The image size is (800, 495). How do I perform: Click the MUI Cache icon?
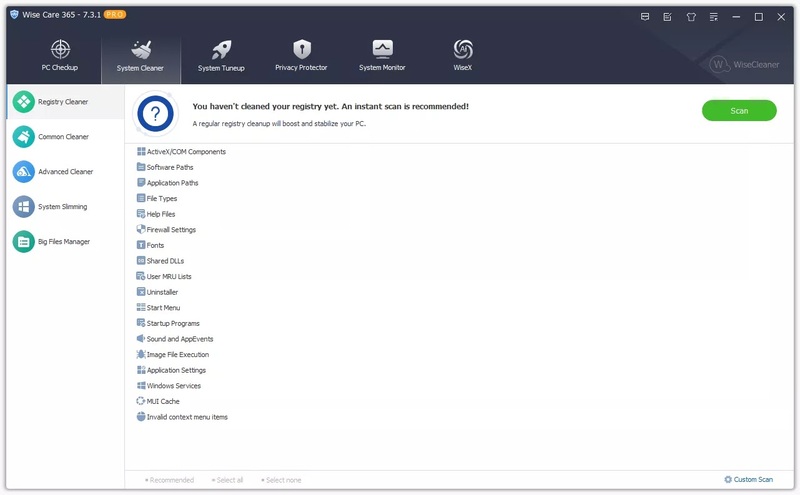(x=141, y=401)
